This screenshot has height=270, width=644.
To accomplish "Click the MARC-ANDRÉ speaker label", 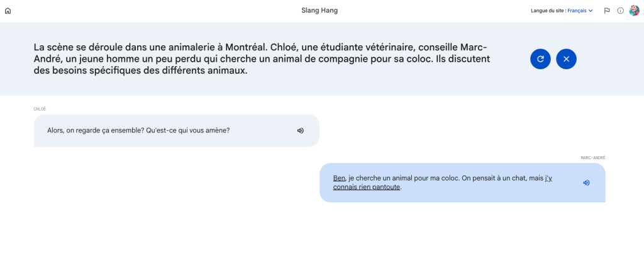I will 592,158.
